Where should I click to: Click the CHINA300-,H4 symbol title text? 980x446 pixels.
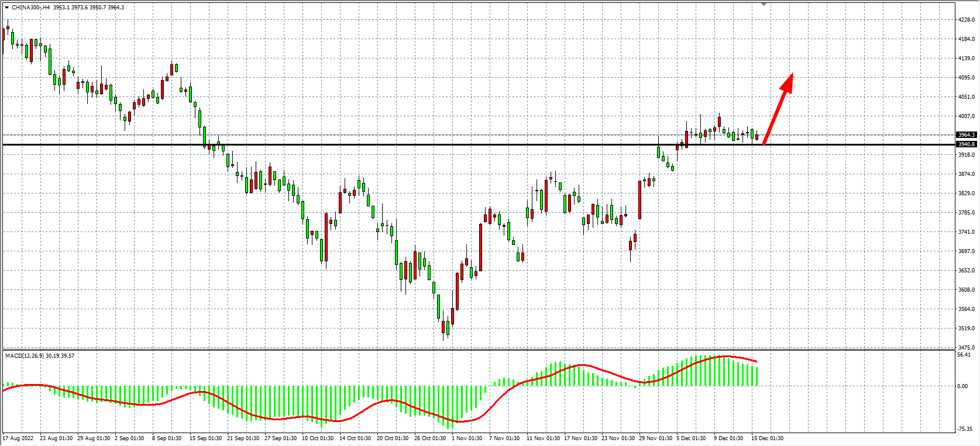pos(31,8)
